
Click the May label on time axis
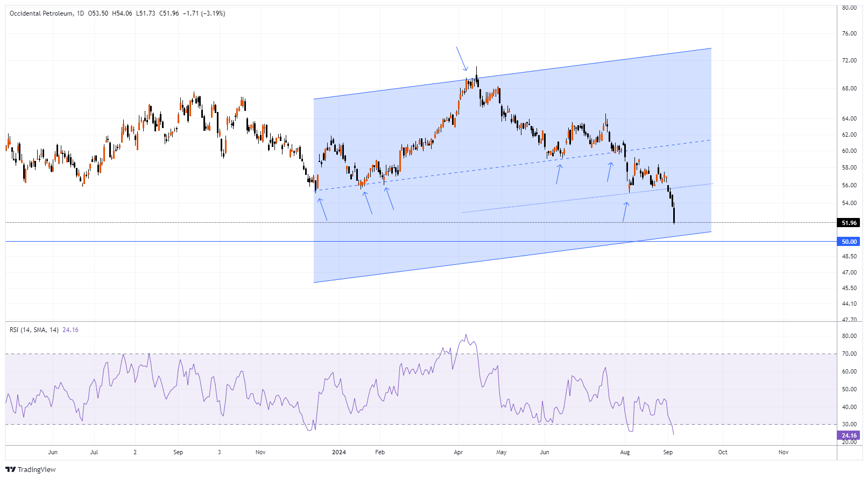coord(502,452)
